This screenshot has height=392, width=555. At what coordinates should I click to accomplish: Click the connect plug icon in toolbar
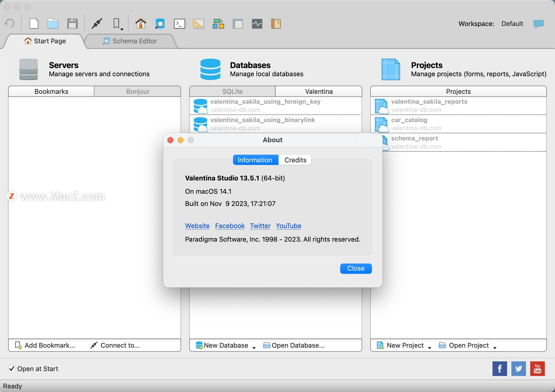(x=97, y=23)
